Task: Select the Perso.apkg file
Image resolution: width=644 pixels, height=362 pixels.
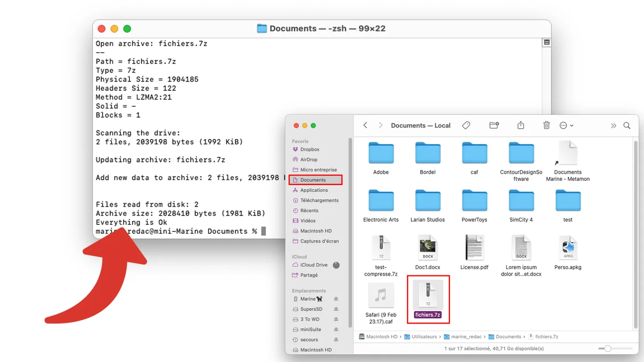Action: [568, 253]
